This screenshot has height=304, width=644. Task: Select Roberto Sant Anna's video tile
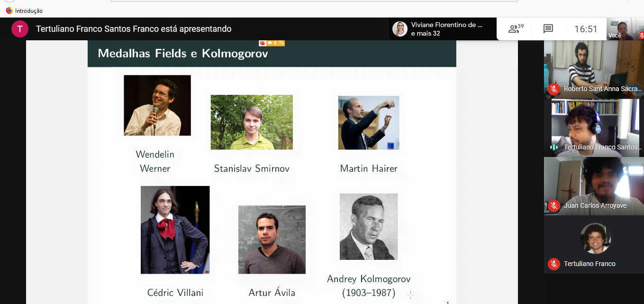(x=594, y=69)
